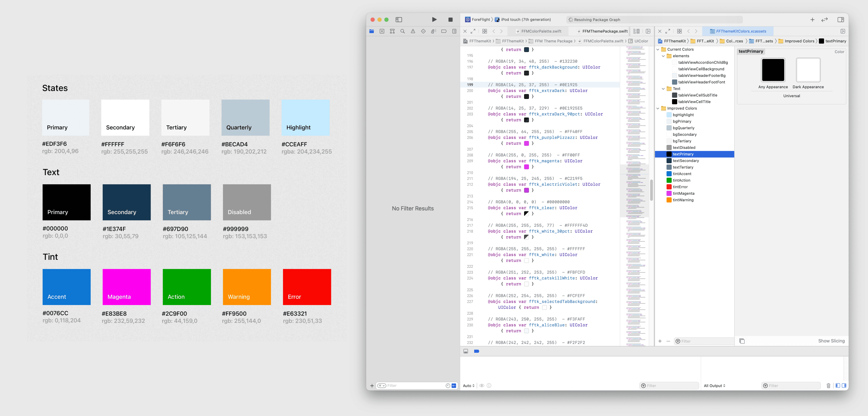Select the tintMagenta color asset
The height and width of the screenshot is (416, 868).
[683, 193]
